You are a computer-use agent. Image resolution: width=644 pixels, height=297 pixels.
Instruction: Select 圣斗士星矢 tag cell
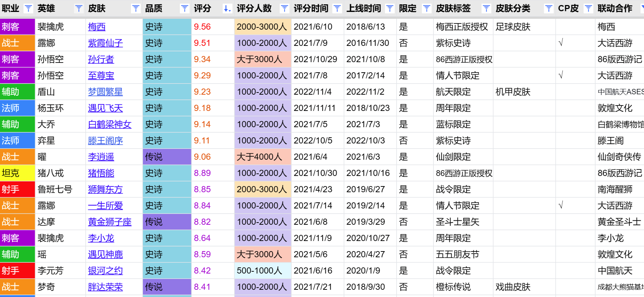[463, 222]
